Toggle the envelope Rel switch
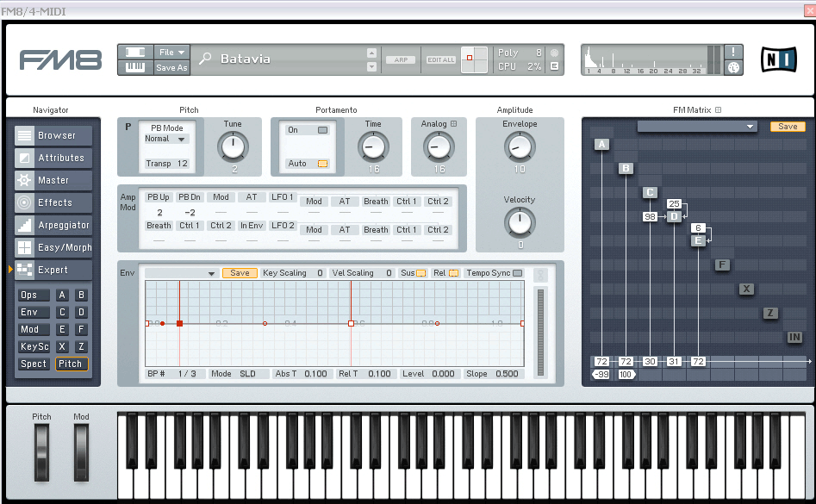This screenshot has width=816, height=504. (x=454, y=273)
